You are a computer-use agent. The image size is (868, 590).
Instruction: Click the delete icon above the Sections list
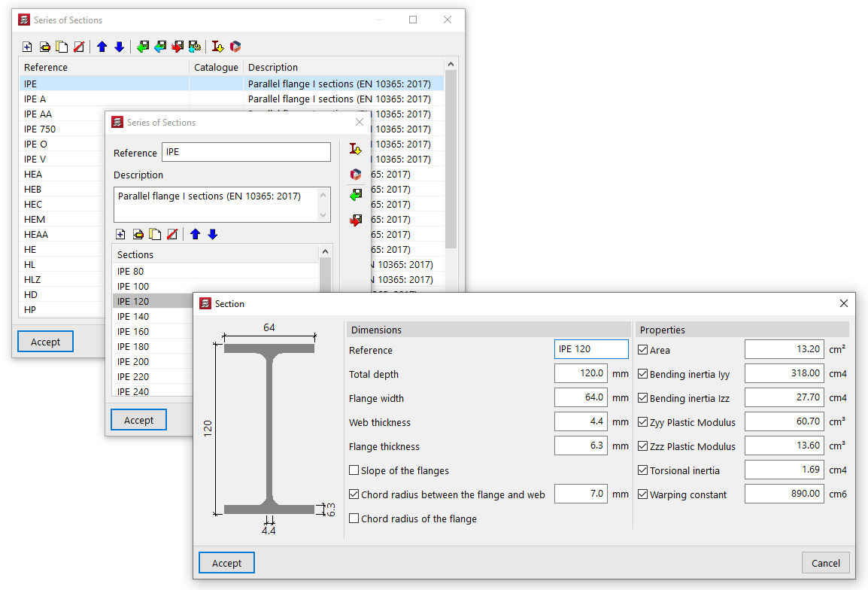(171, 234)
